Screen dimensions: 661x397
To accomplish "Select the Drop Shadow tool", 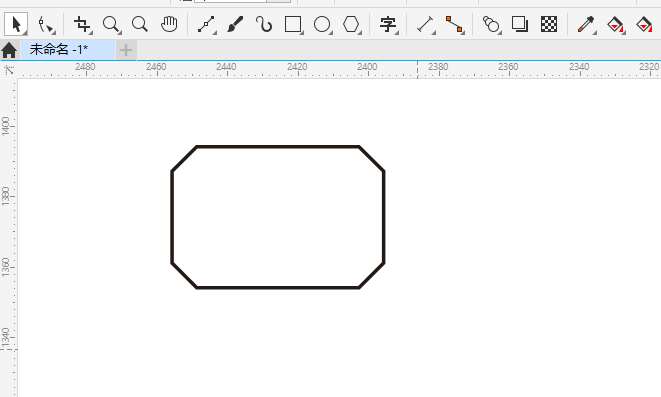I will click(520, 24).
